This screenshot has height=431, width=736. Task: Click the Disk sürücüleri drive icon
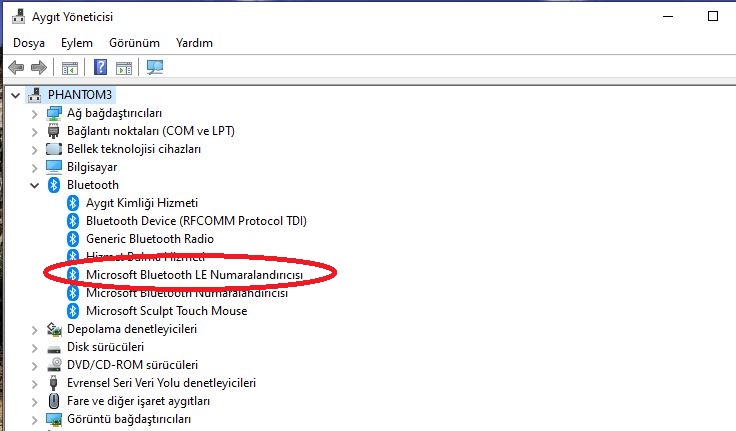click(x=54, y=348)
